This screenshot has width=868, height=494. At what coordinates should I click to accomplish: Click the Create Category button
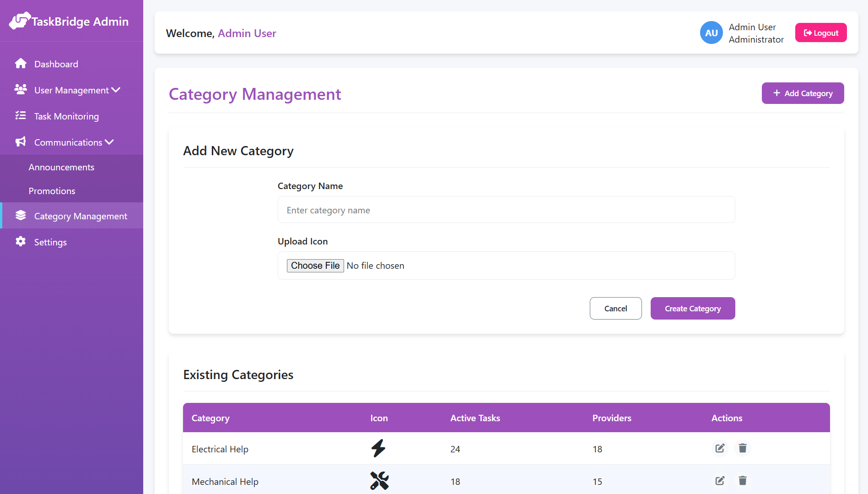[692, 308]
